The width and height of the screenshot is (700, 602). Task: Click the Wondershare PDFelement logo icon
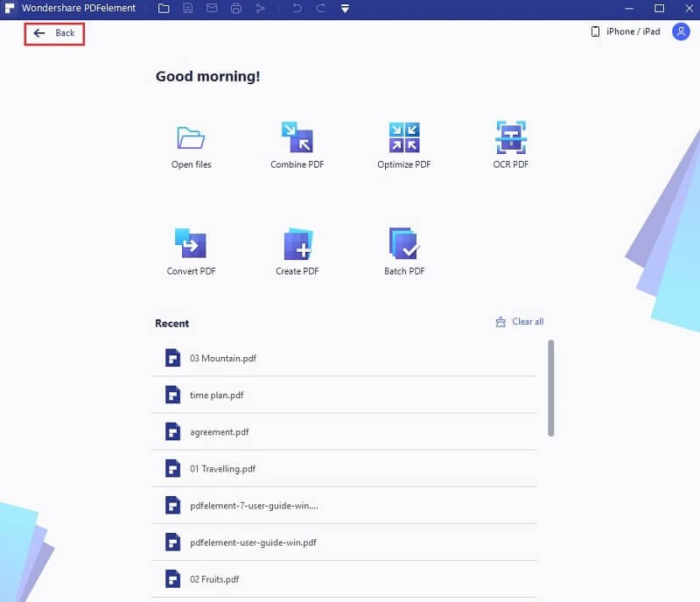click(10, 9)
